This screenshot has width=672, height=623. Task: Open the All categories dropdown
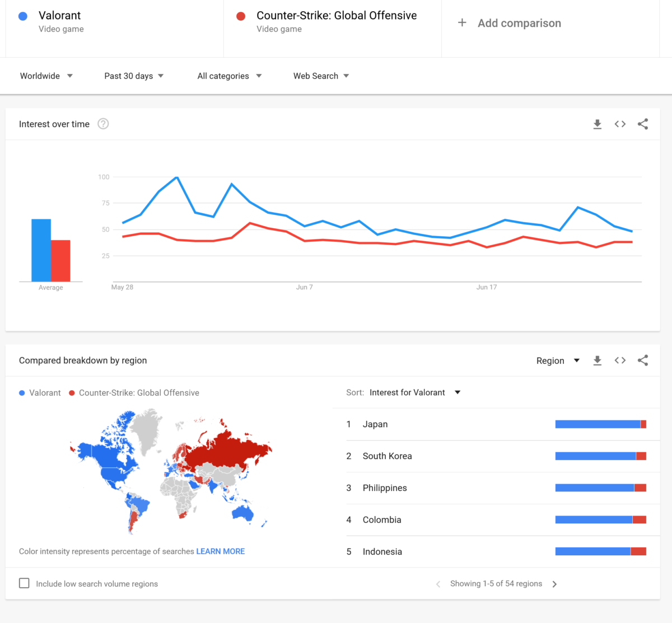click(x=229, y=76)
